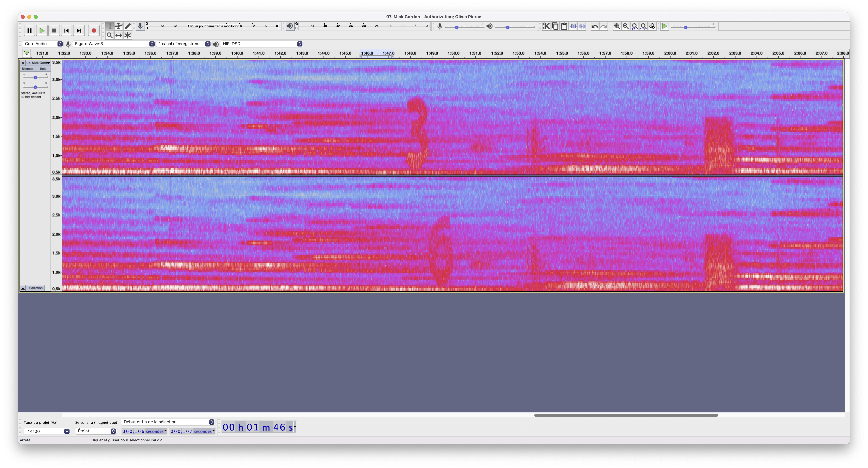
Task: Adjust the track pan slider
Action: 35,87
